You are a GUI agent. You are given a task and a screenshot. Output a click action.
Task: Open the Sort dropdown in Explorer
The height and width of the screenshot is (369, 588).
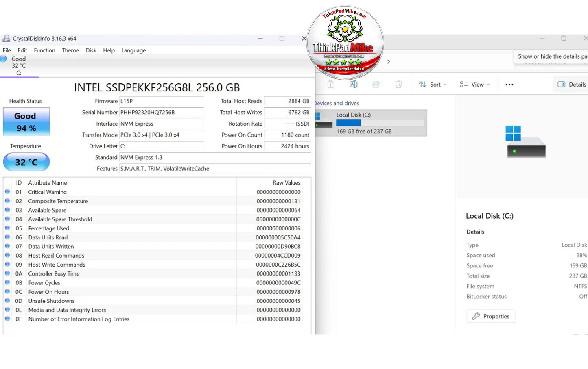coord(433,85)
